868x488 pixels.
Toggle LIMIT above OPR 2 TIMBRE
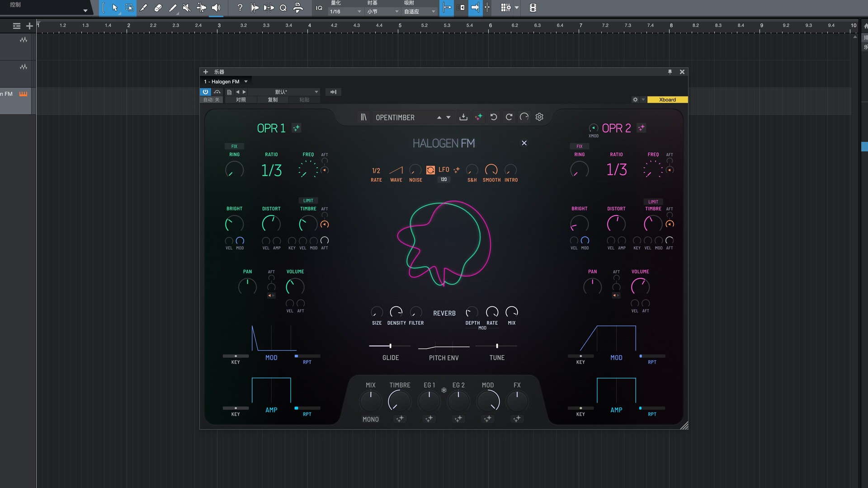click(x=653, y=202)
